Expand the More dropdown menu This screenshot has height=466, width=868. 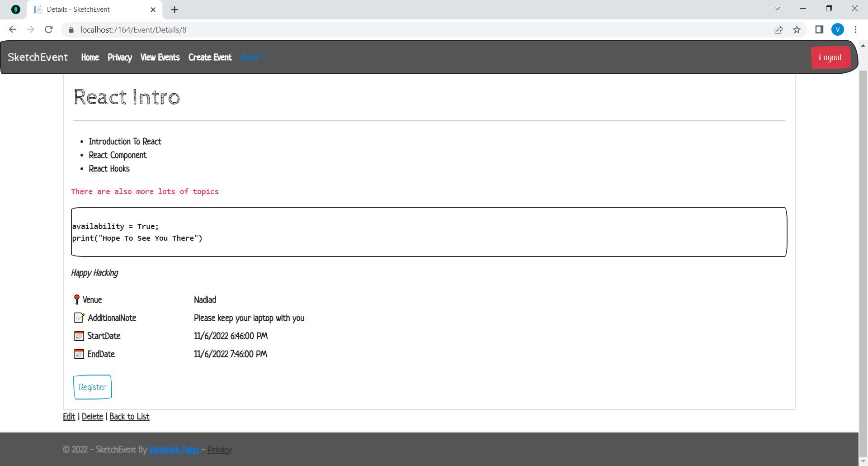click(x=253, y=57)
